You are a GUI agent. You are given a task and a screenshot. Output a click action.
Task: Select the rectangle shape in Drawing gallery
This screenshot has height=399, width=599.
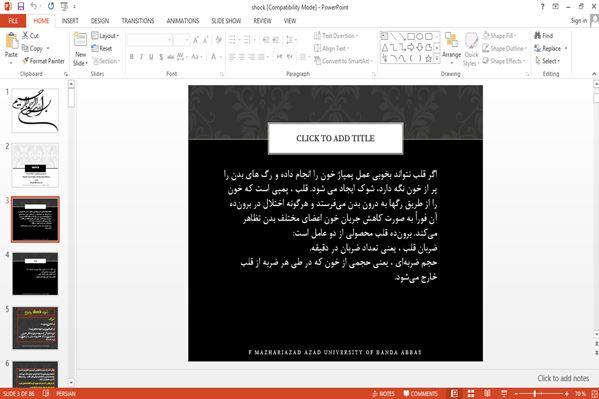[411, 37]
